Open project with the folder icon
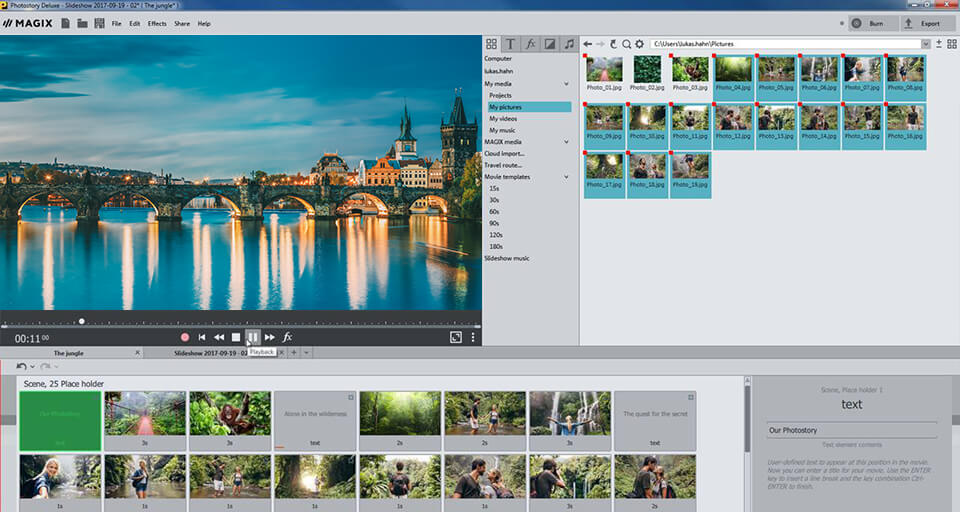 click(82, 23)
